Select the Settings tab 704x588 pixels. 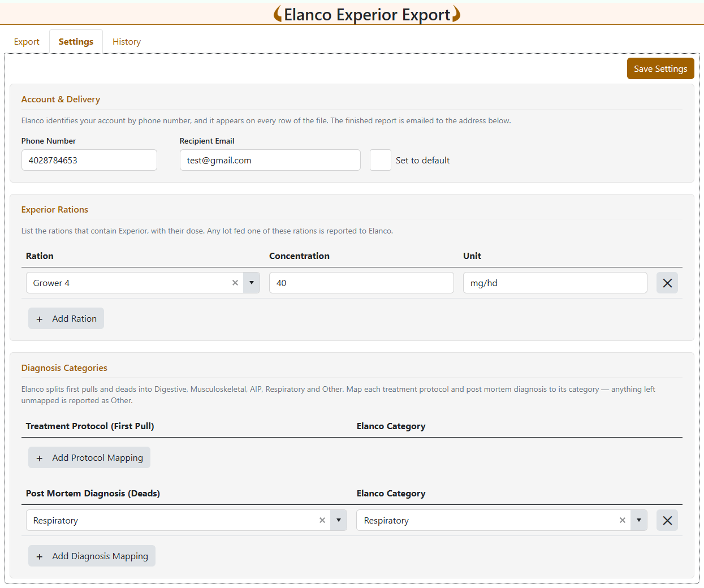pyautogui.click(x=76, y=42)
